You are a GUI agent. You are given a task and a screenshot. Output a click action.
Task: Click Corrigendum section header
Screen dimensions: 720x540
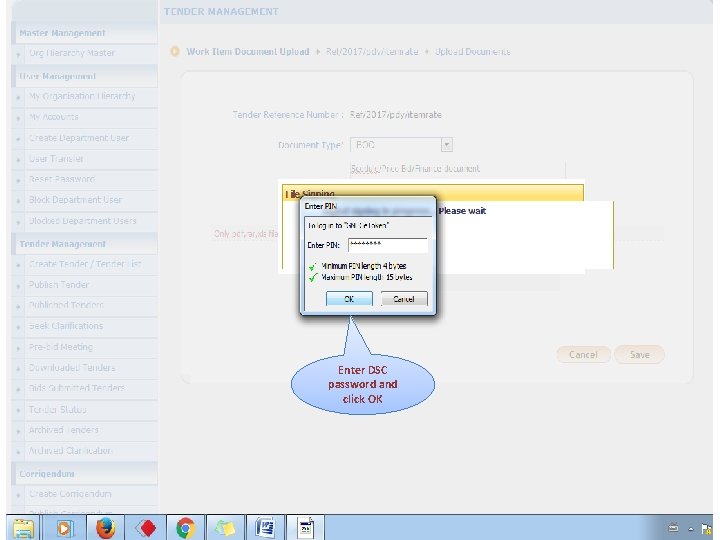tap(47, 473)
